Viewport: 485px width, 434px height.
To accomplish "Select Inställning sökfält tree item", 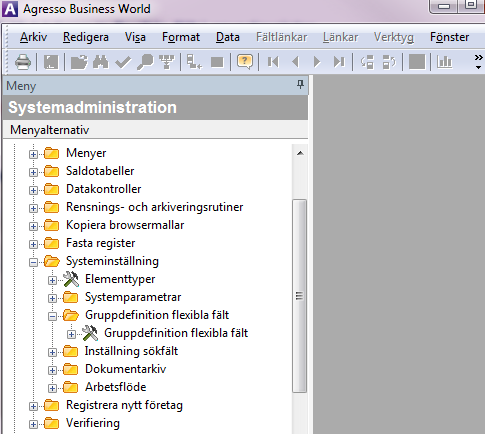I will (x=131, y=351).
